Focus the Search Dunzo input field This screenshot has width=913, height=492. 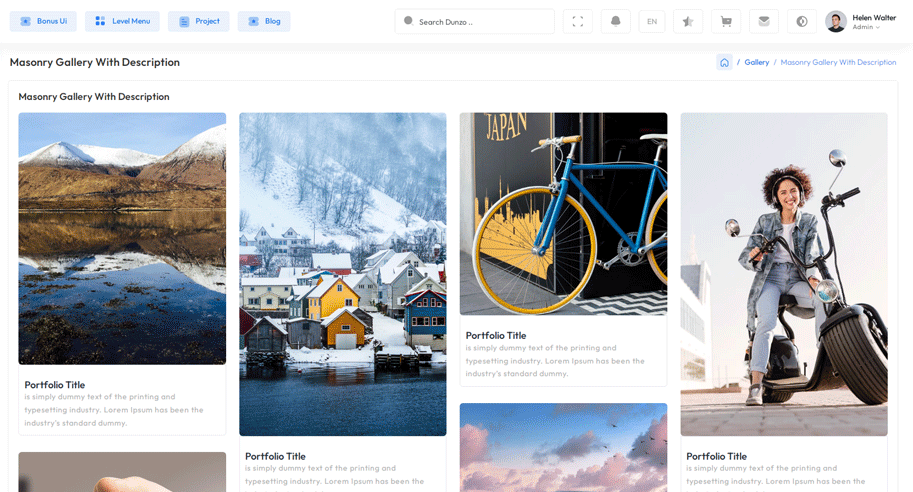coord(480,21)
